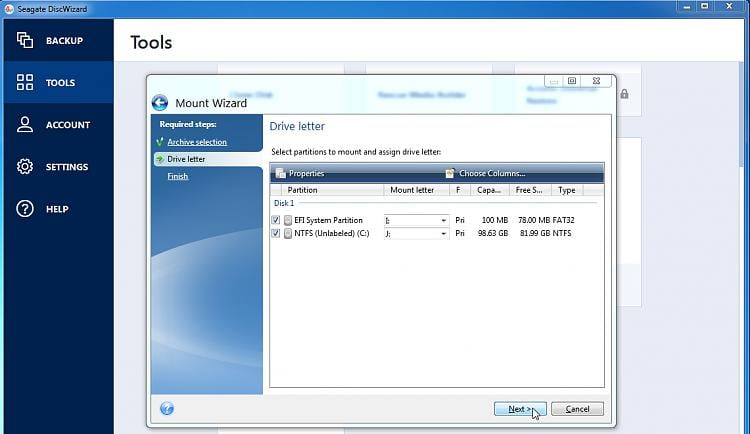Sort by the F column header
This screenshot has width=750, height=434.
coord(459,190)
